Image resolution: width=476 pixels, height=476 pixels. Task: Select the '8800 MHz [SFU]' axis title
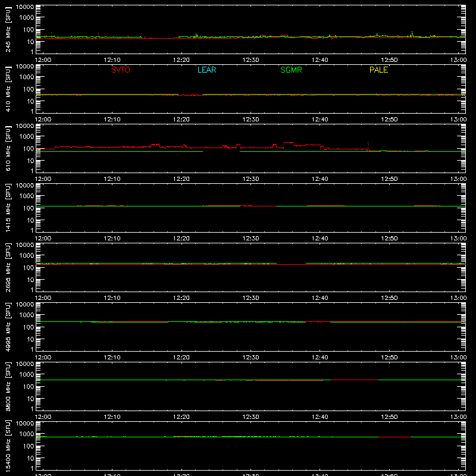8,386
